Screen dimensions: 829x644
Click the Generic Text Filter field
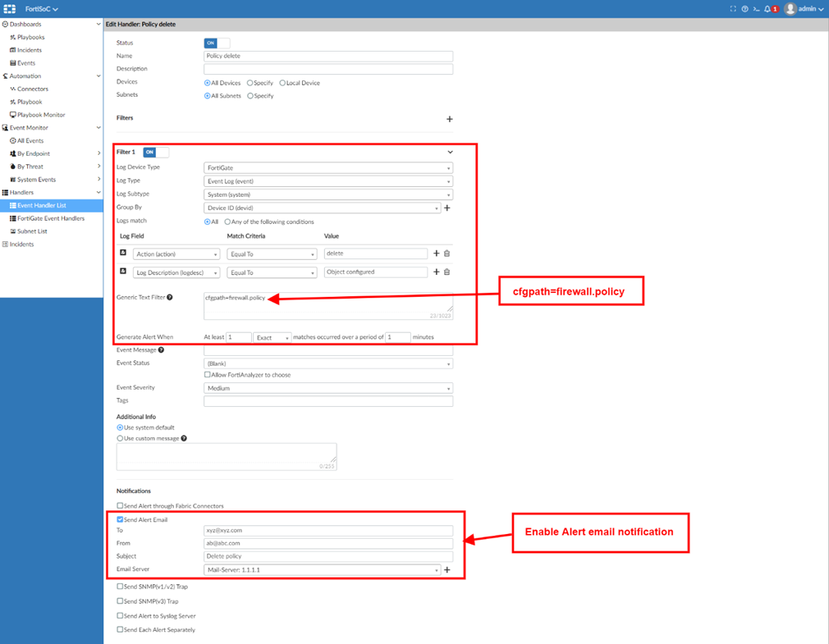pos(327,305)
